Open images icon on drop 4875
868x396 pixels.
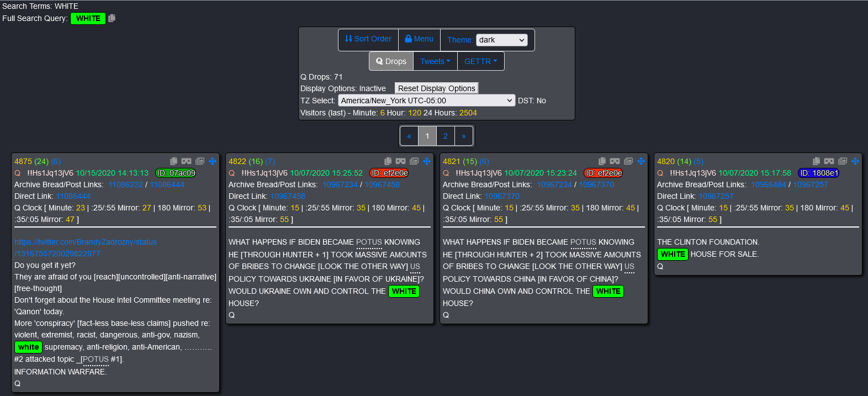200,161
